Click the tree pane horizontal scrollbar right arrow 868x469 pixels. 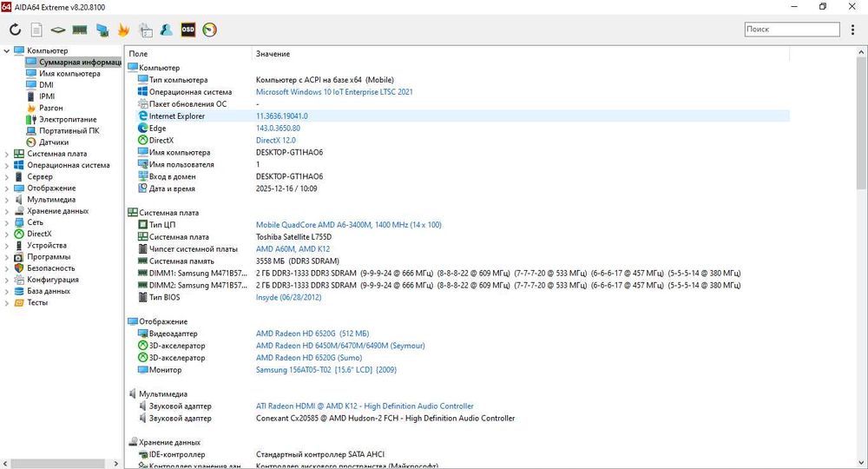115,464
